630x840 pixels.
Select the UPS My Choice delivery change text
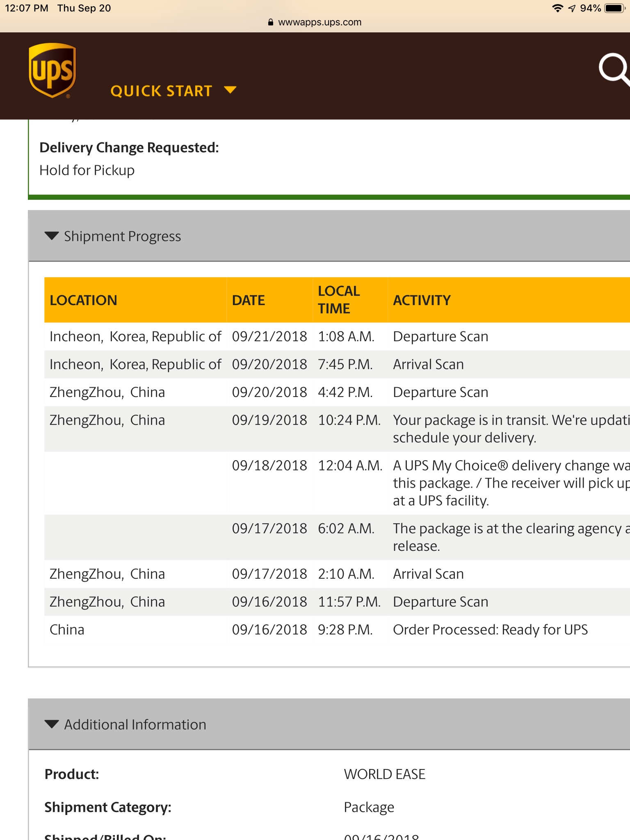[x=511, y=483]
